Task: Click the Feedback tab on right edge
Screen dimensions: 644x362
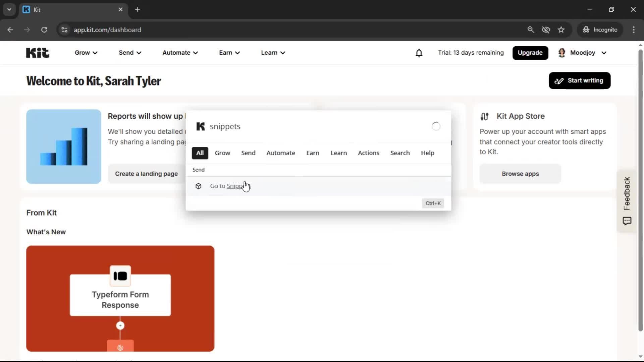Action: pos(627,193)
